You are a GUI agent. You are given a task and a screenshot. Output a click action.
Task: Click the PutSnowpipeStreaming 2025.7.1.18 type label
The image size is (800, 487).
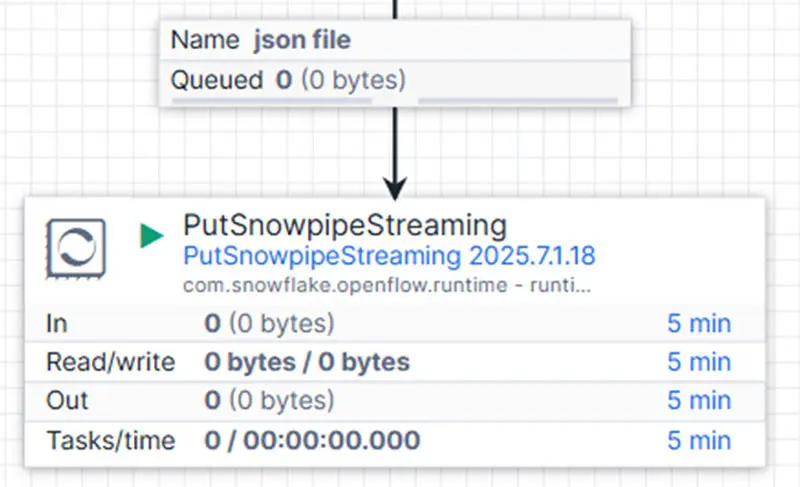[x=389, y=255]
